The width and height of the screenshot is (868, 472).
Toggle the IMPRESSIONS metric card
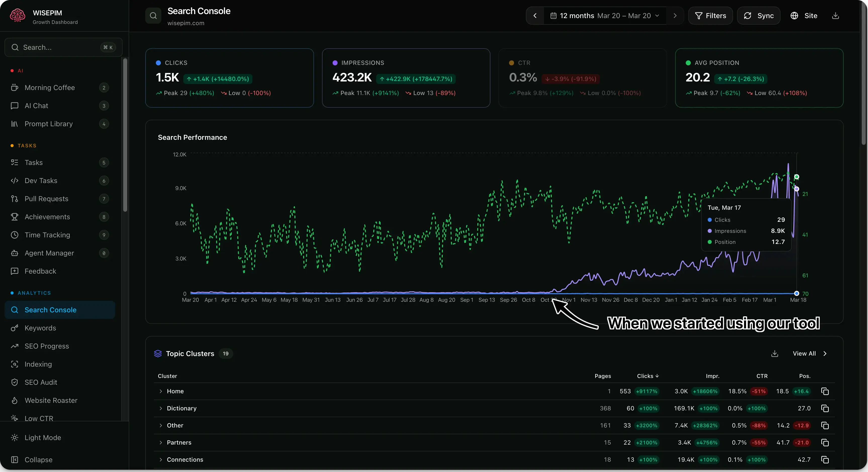point(406,77)
